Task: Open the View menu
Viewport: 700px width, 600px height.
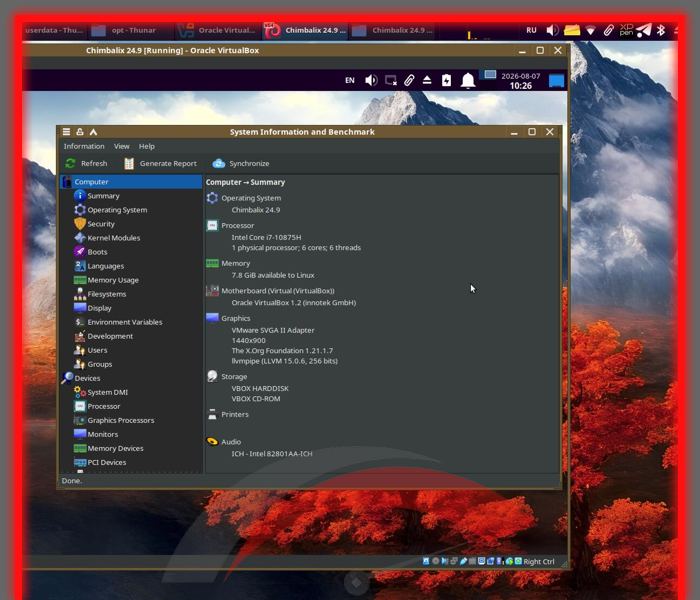Action: pos(121,146)
